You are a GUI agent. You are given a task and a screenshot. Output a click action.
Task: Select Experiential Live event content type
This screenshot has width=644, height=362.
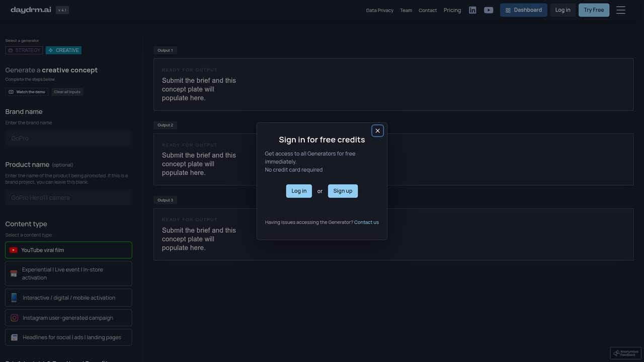[68, 274]
